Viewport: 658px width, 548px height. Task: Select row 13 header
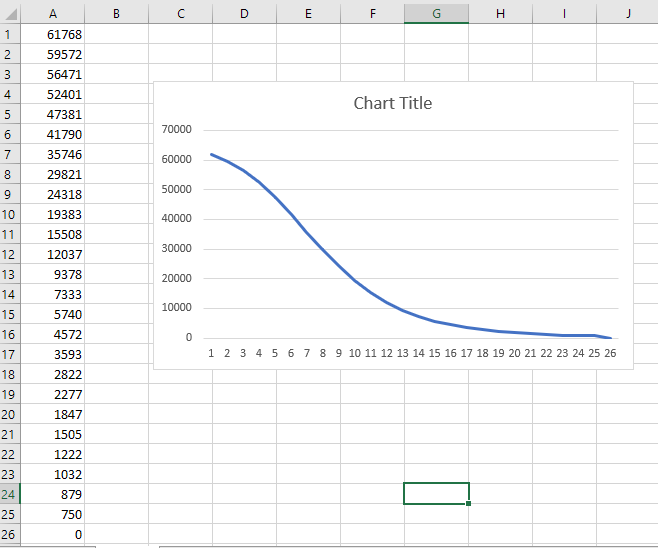point(10,274)
